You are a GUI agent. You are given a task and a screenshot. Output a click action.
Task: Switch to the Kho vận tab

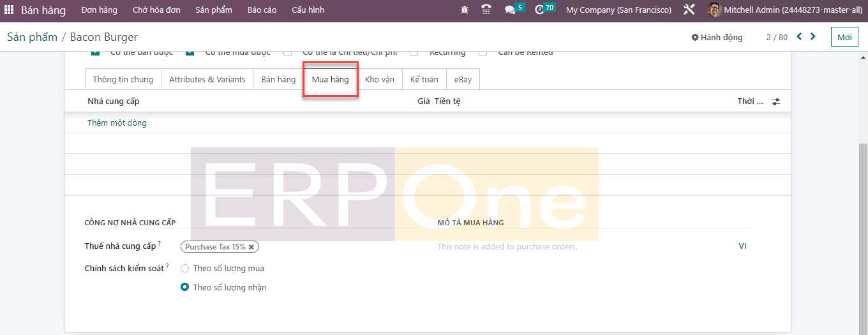click(x=379, y=80)
